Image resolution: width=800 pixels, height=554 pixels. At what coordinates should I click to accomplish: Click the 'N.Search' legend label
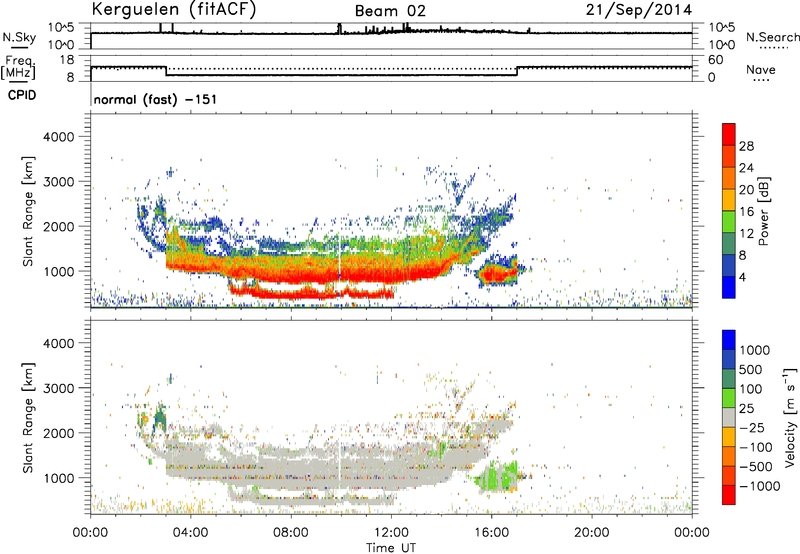point(772,37)
